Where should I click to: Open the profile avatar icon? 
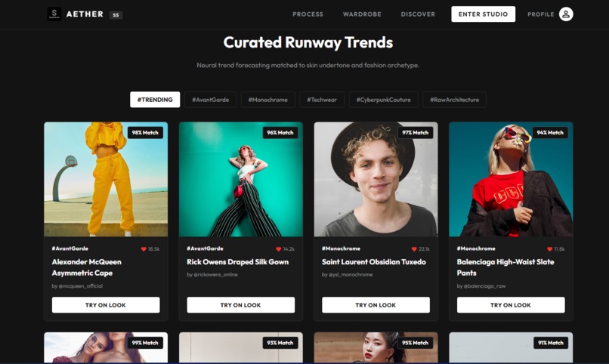pos(566,14)
